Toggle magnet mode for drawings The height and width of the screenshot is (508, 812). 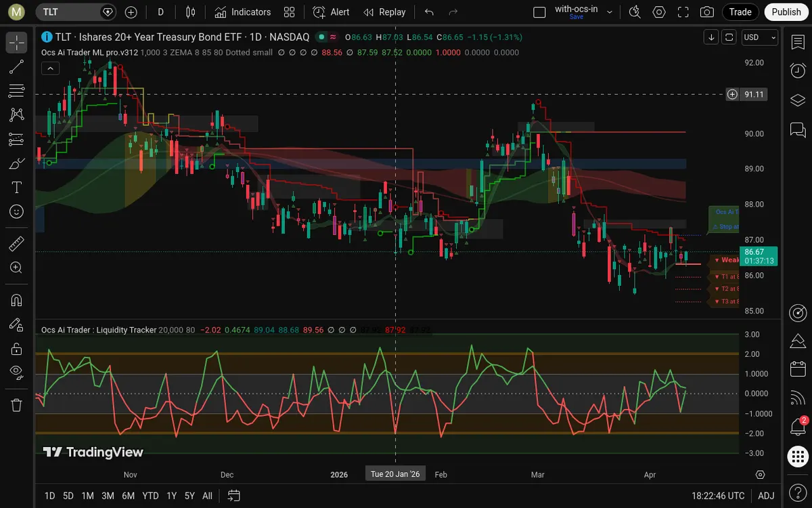point(17,300)
